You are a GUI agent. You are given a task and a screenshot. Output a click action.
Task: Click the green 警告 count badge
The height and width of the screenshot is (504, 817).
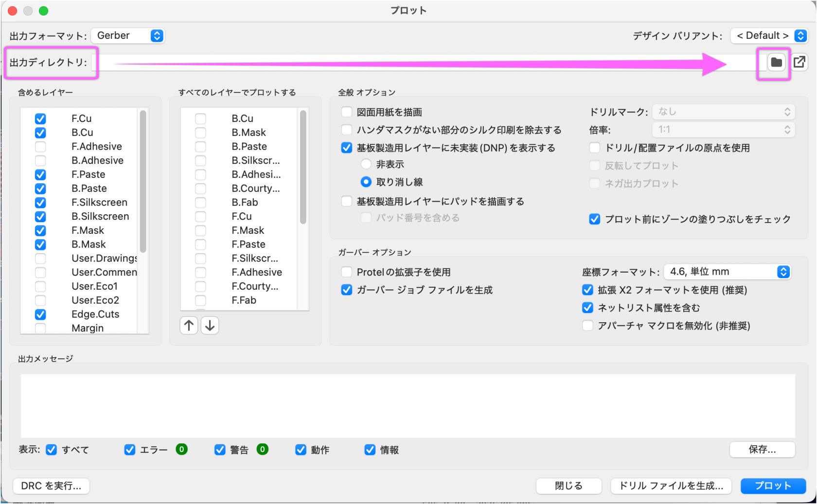(263, 450)
